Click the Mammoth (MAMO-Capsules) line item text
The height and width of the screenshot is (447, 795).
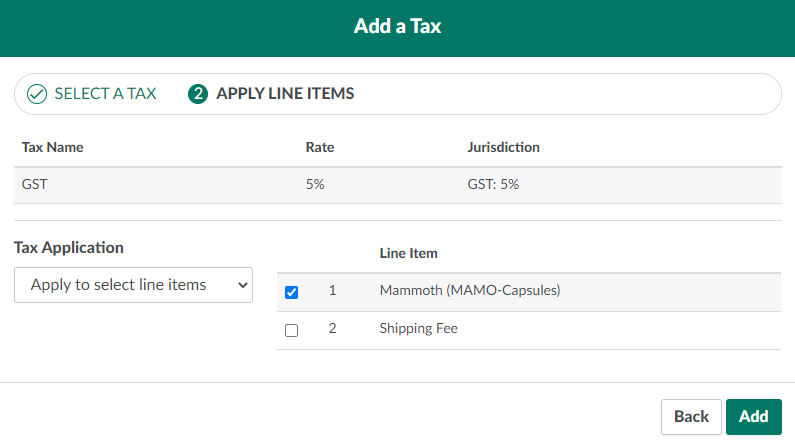[x=470, y=291]
